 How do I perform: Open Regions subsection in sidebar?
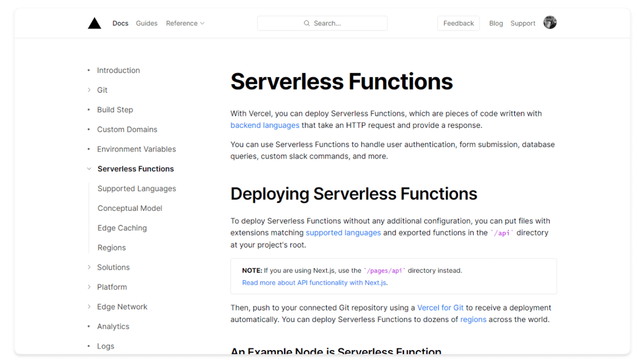tap(112, 248)
